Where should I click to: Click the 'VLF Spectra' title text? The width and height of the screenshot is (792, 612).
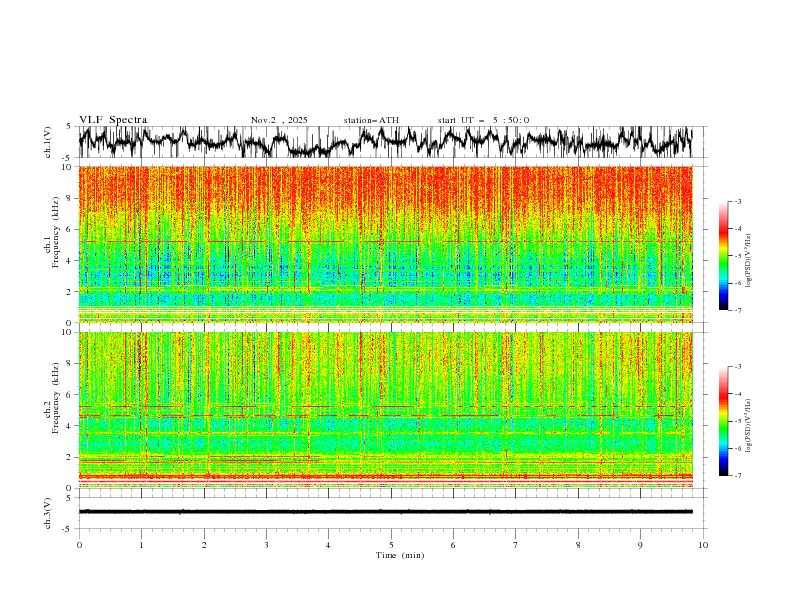click(x=113, y=120)
